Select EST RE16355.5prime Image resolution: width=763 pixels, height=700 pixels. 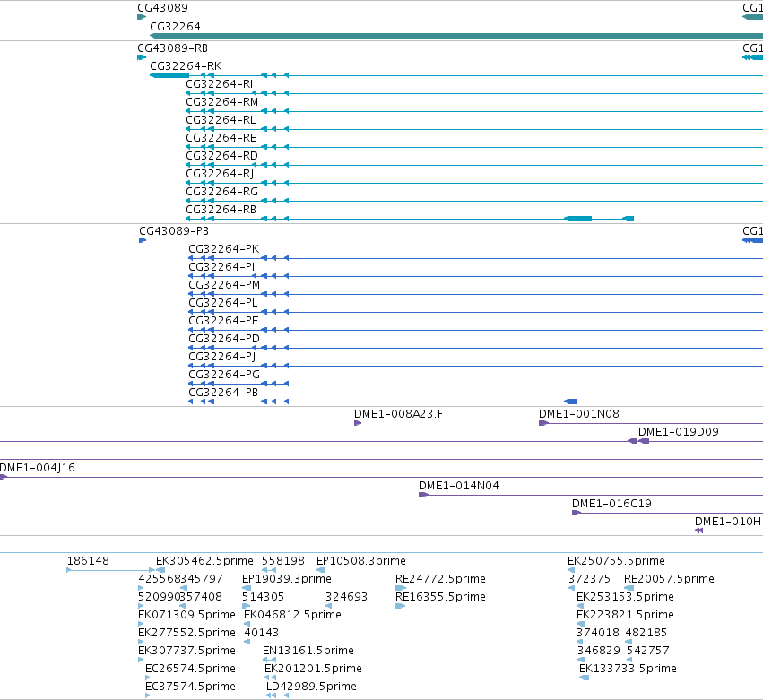tap(440, 597)
